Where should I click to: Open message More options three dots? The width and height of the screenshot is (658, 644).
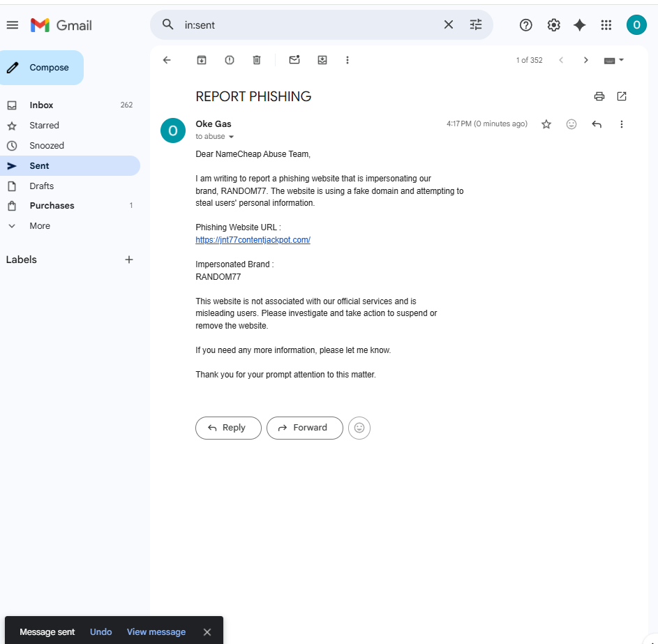pyautogui.click(x=622, y=124)
